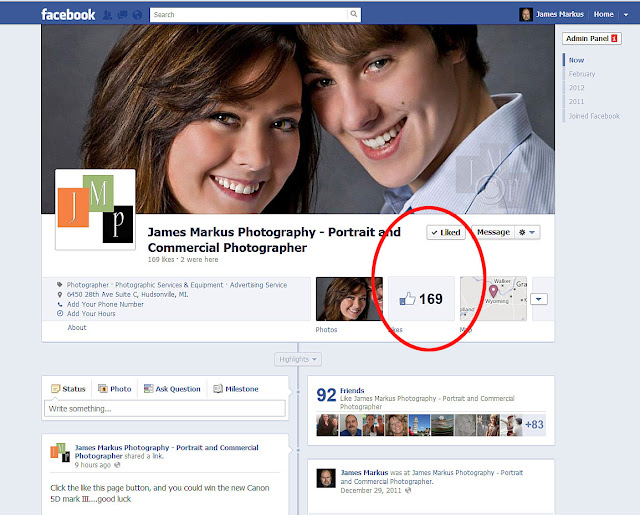640x515 pixels.
Task: Jump to Now on timeline
Action: click(576, 60)
